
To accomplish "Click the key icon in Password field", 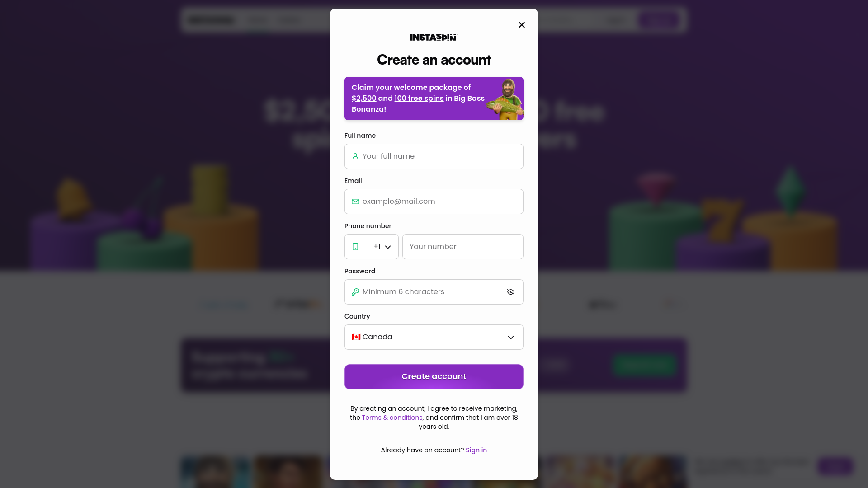I will pos(355,292).
